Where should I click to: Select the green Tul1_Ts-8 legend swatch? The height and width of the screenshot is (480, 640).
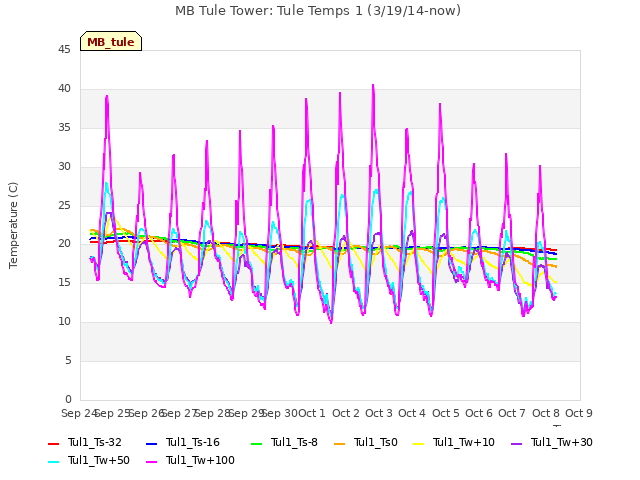click(x=256, y=443)
